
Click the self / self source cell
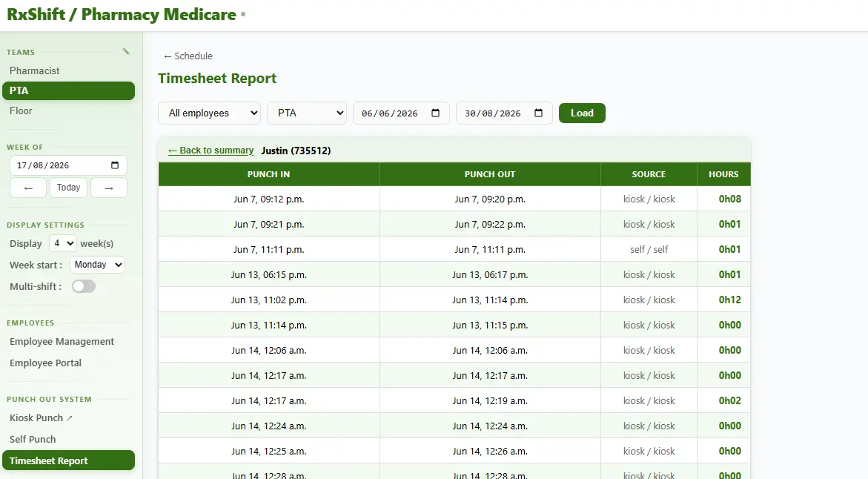(649, 250)
